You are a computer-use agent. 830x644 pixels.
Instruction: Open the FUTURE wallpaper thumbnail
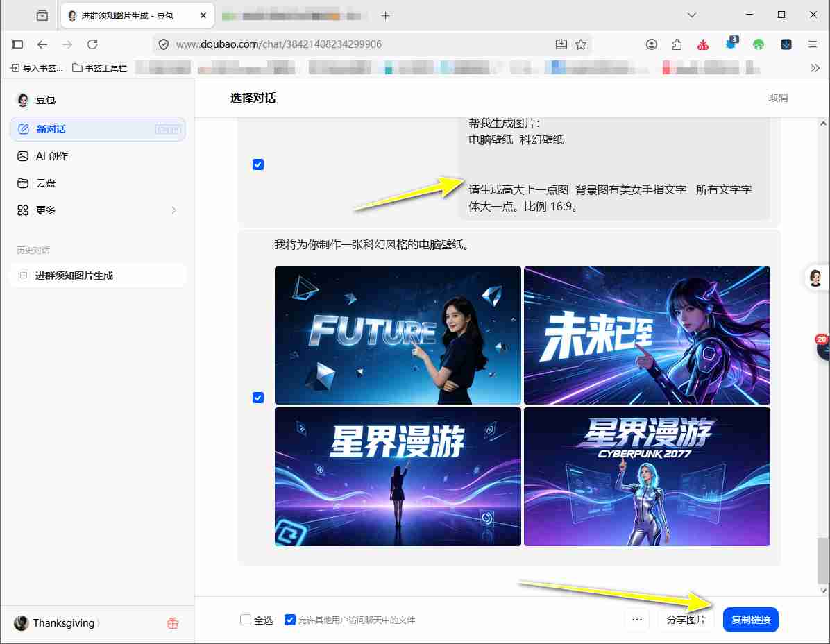[x=398, y=334]
